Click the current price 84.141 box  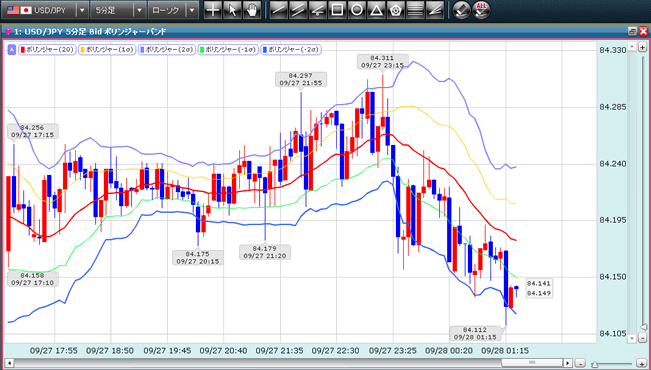(x=539, y=284)
